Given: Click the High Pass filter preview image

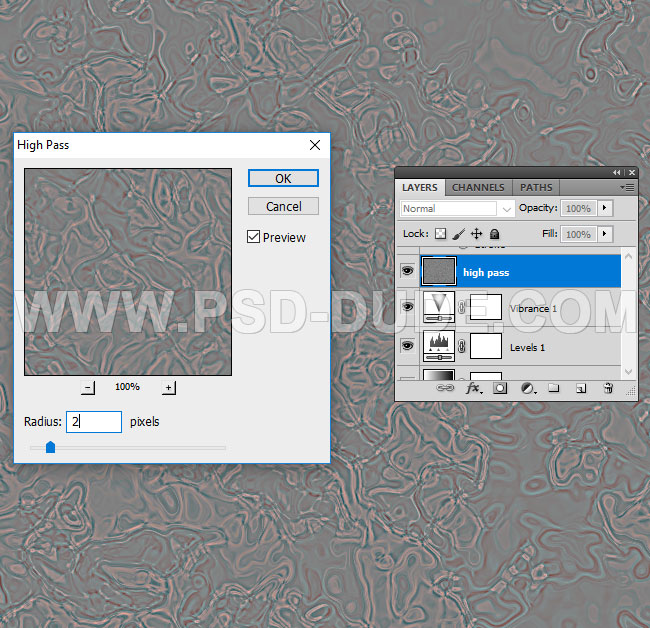Looking at the screenshot, I should tap(128, 272).
